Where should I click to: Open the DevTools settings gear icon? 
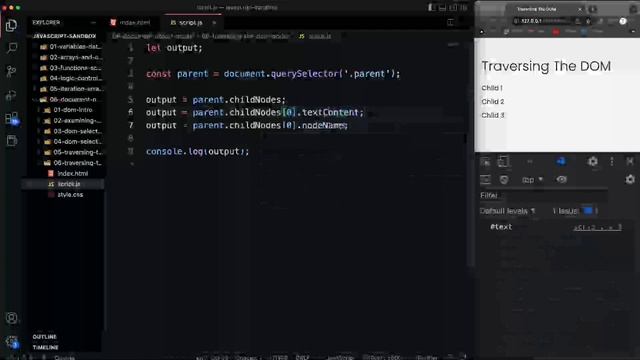(593, 161)
